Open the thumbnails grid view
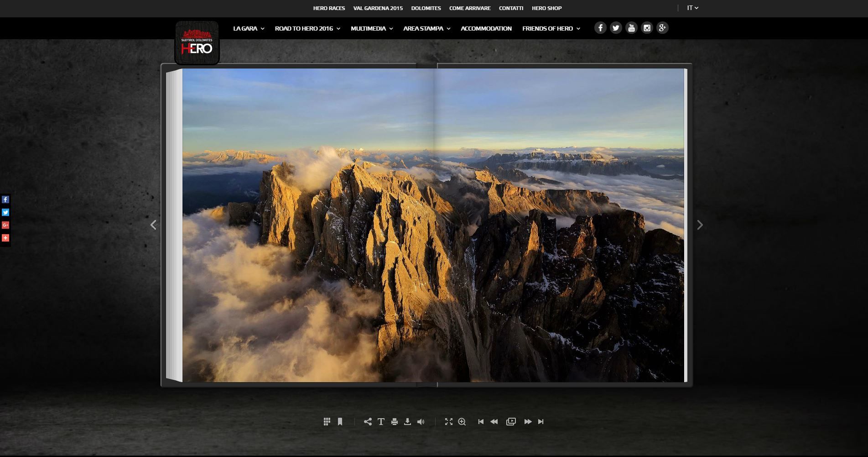Viewport: 868px width, 457px height. (x=327, y=421)
